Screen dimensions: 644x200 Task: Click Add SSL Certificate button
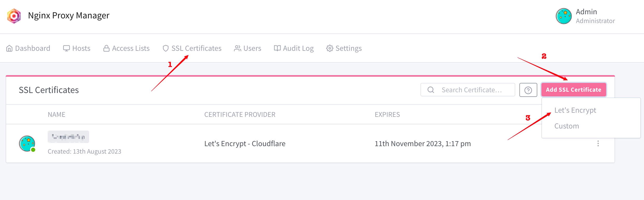click(574, 90)
